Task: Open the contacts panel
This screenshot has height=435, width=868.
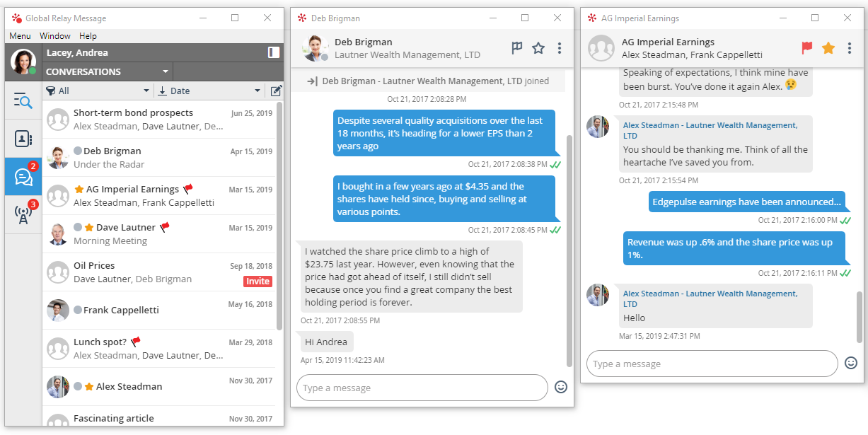Action: click(x=23, y=139)
